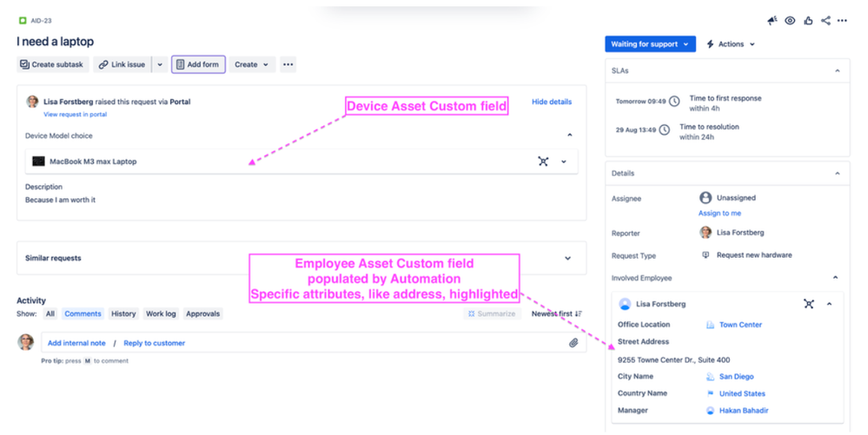Viewport: 868px width, 435px height.
Task: Click Link issue button
Action: click(122, 64)
